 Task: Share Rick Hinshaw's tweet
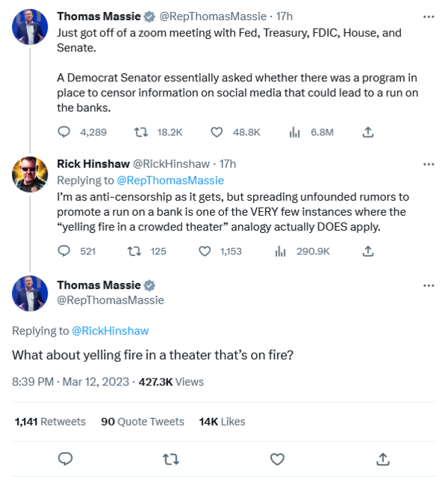pyautogui.click(x=367, y=252)
